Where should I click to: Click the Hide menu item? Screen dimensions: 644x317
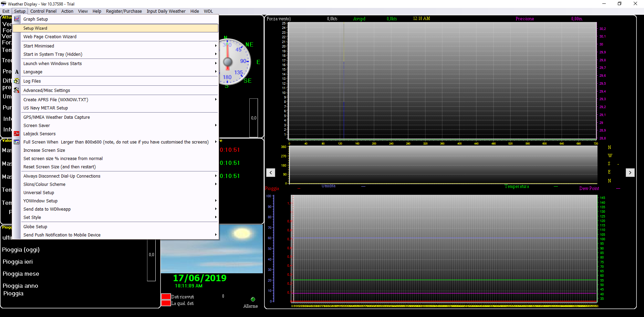point(195,11)
